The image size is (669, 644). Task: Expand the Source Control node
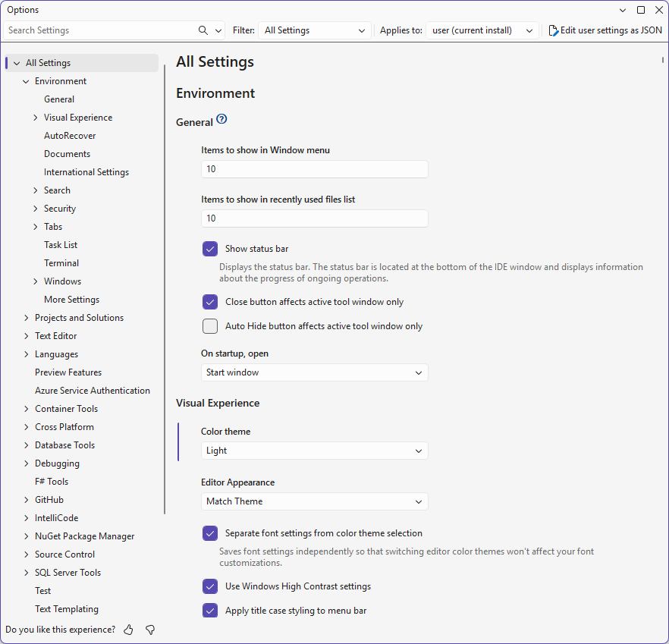click(x=26, y=554)
